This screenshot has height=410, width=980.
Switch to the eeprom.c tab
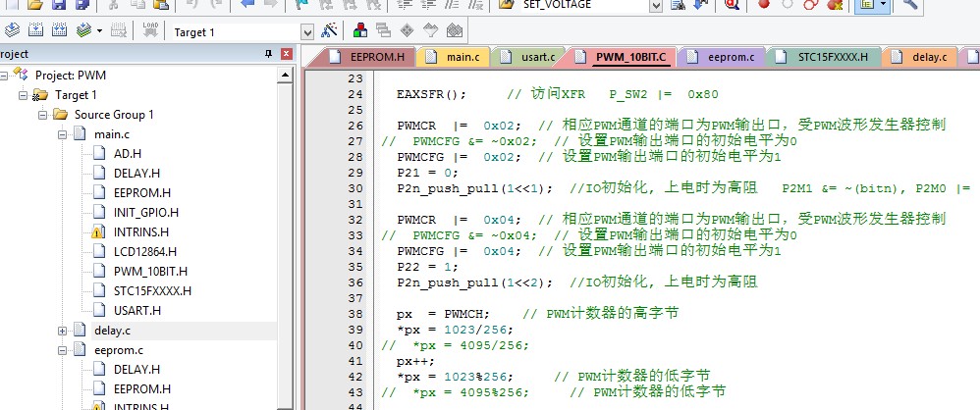click(722, 58)
